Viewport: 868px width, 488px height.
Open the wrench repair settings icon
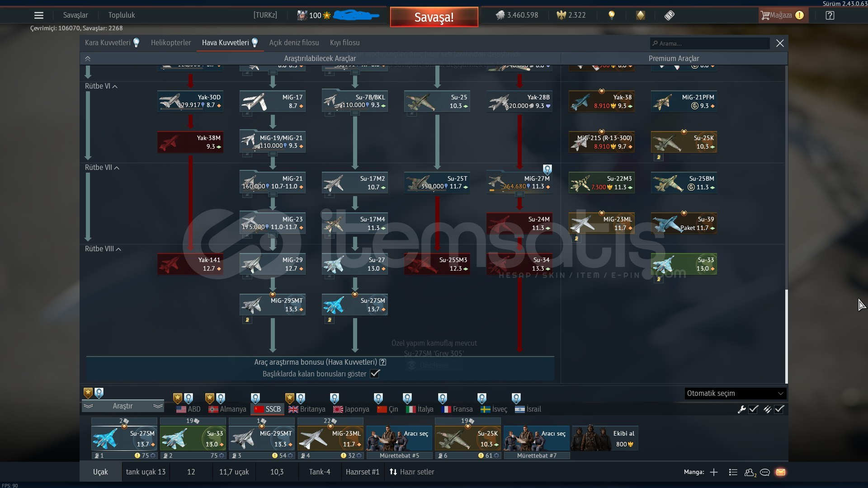click(x=741, y=409)
